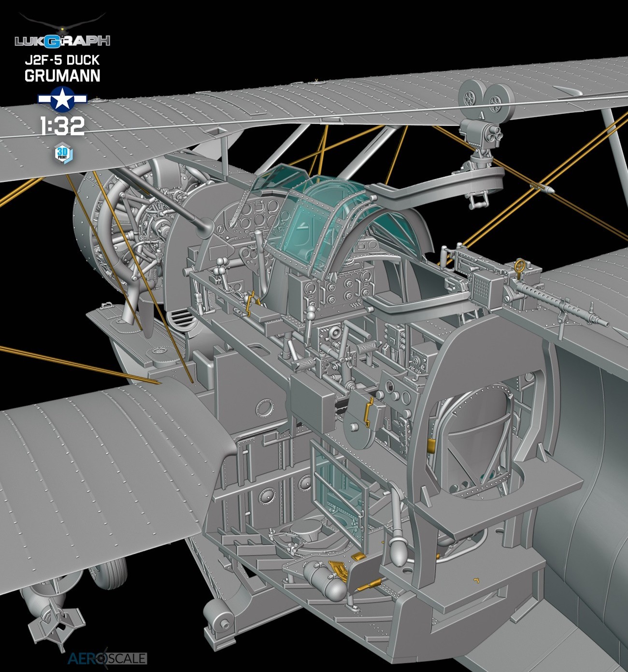Click the blue 3D Print badge

63,154
